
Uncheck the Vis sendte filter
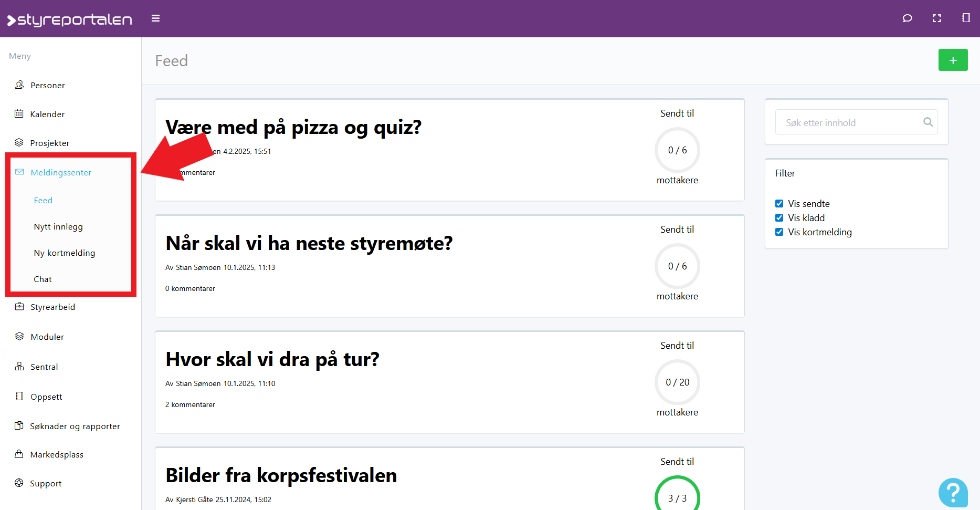click(x=779, y=204)
